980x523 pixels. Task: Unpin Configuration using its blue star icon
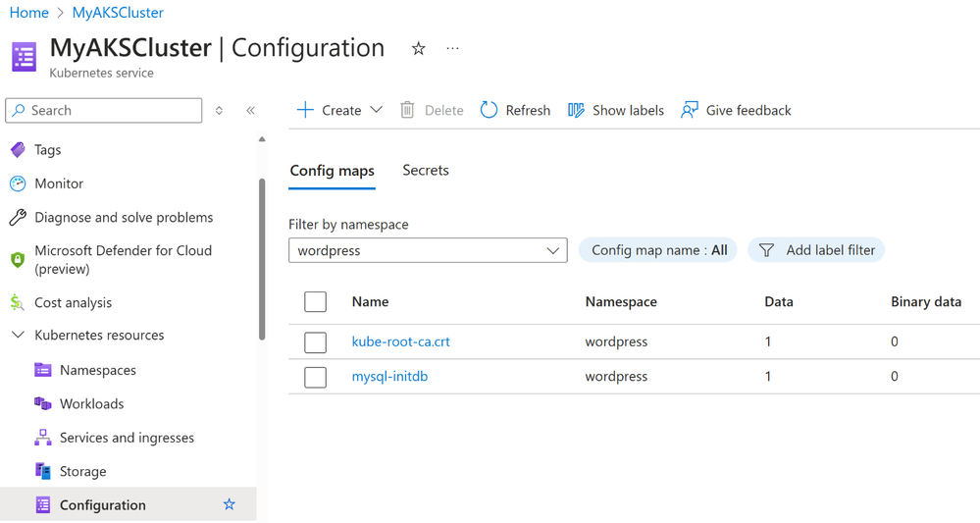coord(230,504)
